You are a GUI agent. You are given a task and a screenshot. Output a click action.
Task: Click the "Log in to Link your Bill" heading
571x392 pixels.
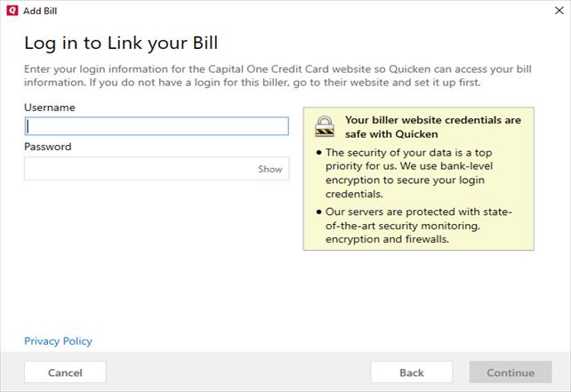tap(121, 43)
